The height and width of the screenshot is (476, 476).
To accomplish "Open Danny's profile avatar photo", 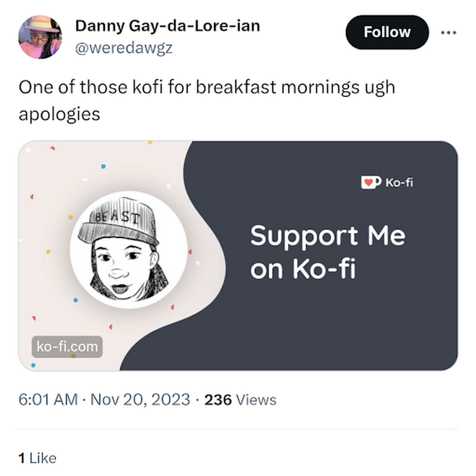I will pyautogui.click(x=41, y=37).
